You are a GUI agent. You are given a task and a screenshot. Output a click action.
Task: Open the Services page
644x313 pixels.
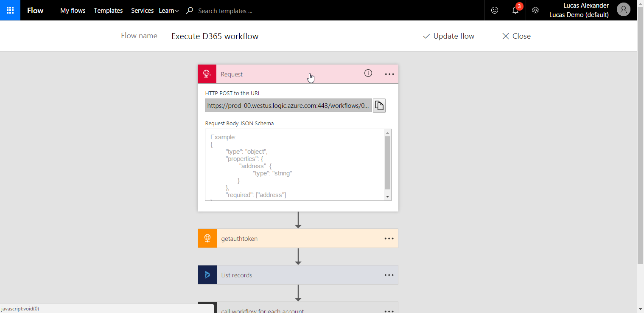pyautogui.click(x=143, y=11)
